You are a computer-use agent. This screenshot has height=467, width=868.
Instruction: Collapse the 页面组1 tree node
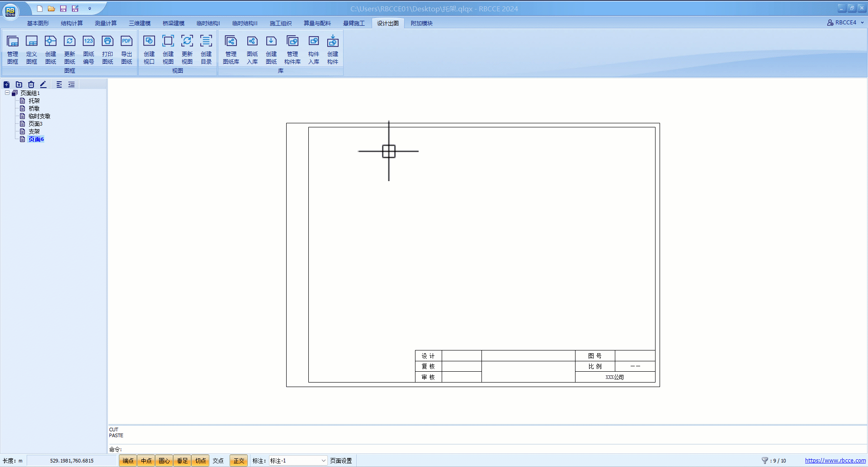(7, 93)
